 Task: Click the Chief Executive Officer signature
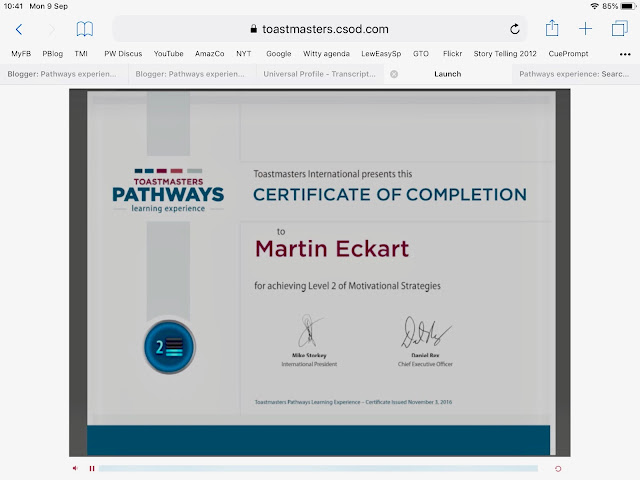pos(425,331)
